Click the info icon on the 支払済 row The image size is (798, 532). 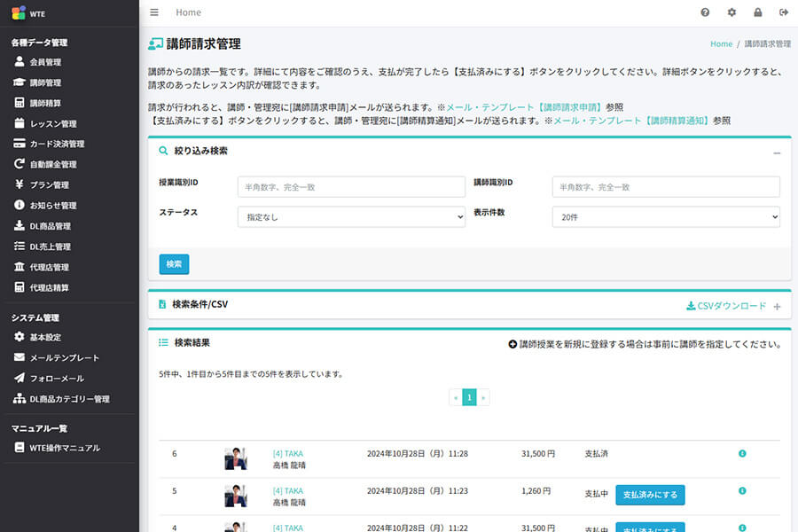742,453
